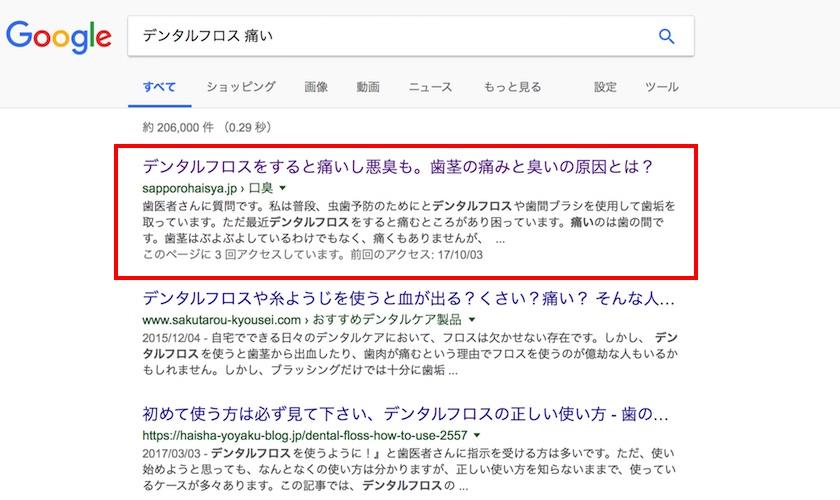Open 設定 options
Screen dimensions: 840x500
click(605, 87)
